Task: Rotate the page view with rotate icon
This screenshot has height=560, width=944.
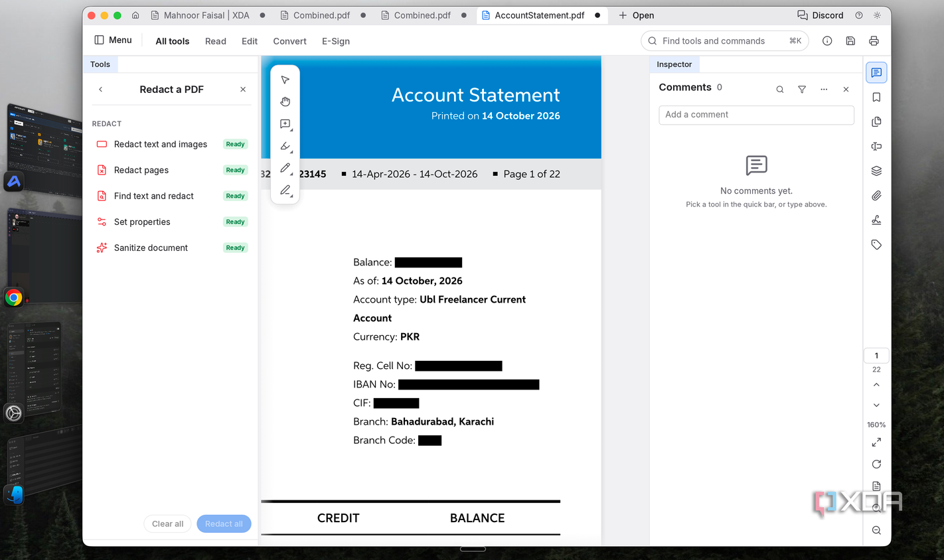Action: (876, 464)
